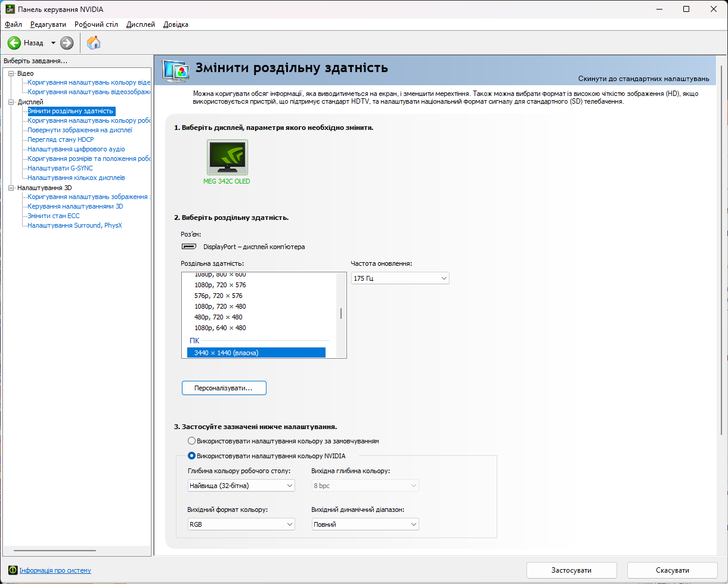
Task: Open refresh rate dropdown showing 175 Гц
Action: pyautogui.click(x=400, y=278)
